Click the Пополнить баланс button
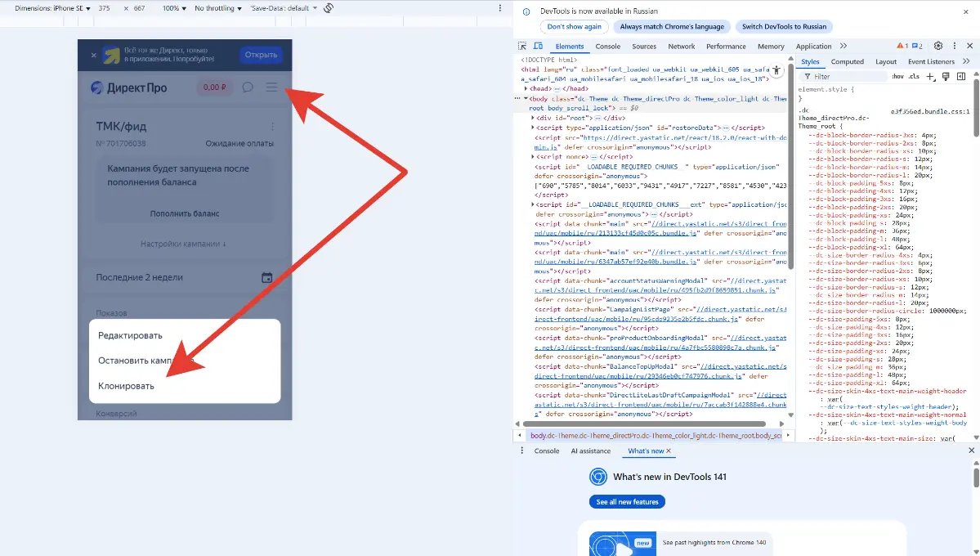The image size is (980, 556). 185,213
